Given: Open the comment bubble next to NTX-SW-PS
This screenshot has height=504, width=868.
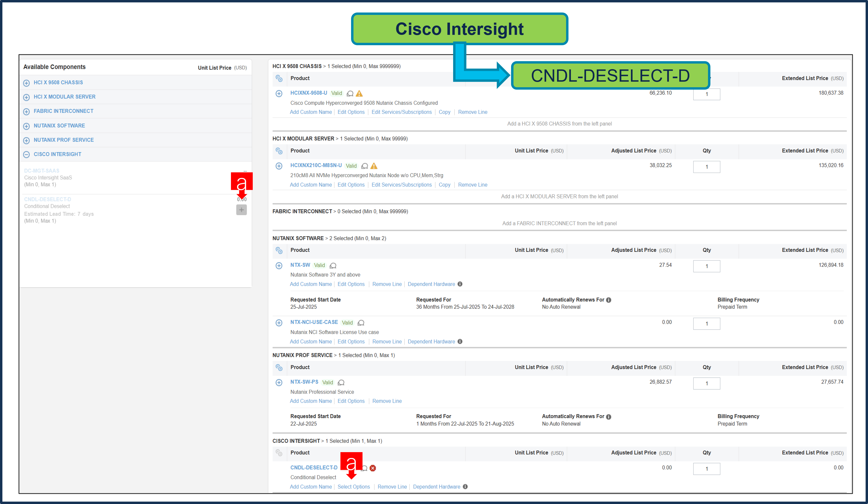Looking at the screenshot, I should 341,382.
